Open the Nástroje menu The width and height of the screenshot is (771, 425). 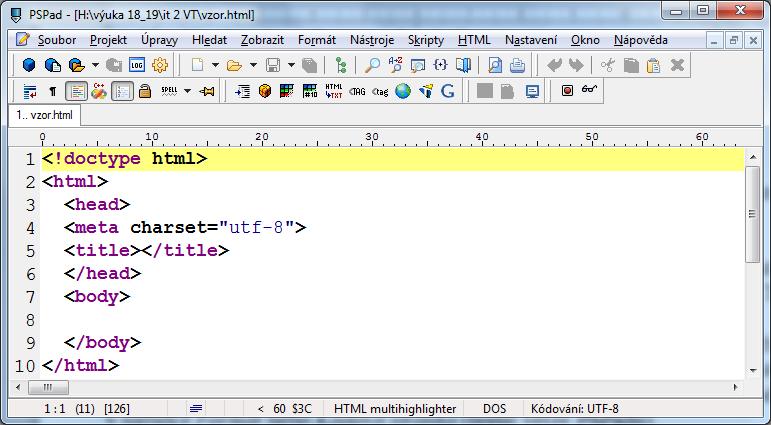click(372, 40)
